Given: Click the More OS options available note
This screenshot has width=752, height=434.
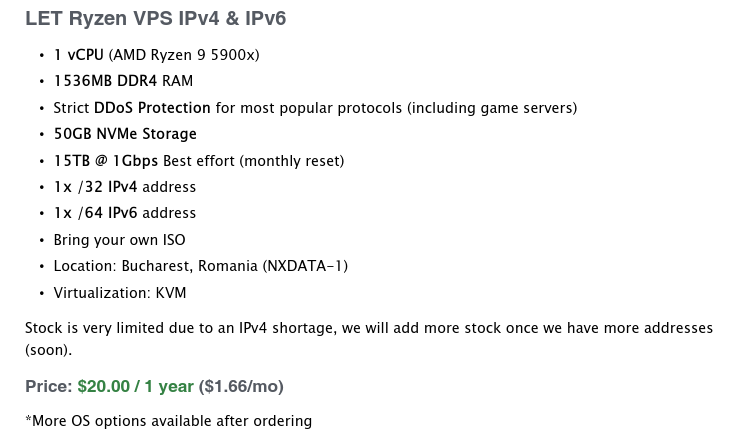Looking at the screenshot, I should tap(168, 421).
